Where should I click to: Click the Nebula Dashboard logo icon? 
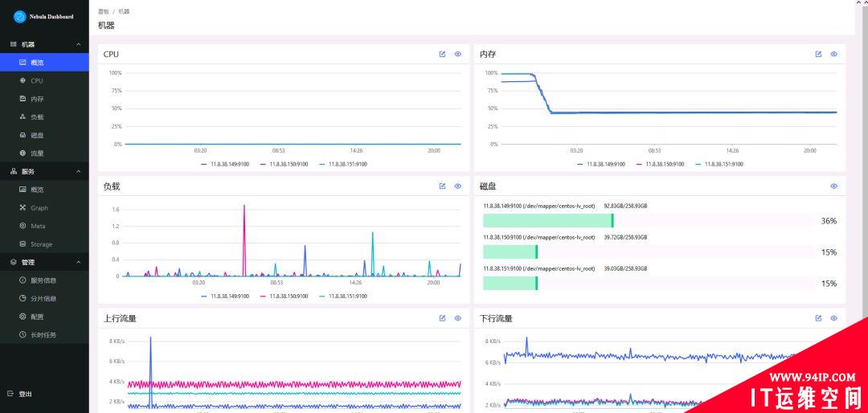coord(20,17)
